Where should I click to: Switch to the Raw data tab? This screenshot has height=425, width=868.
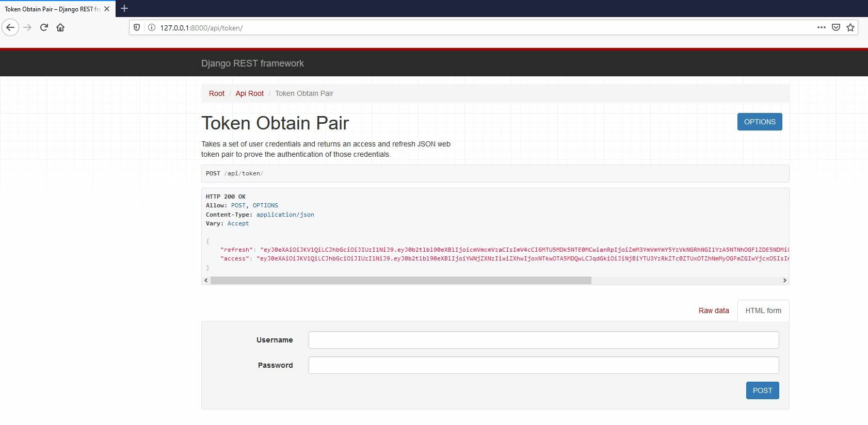coord(713,310)
